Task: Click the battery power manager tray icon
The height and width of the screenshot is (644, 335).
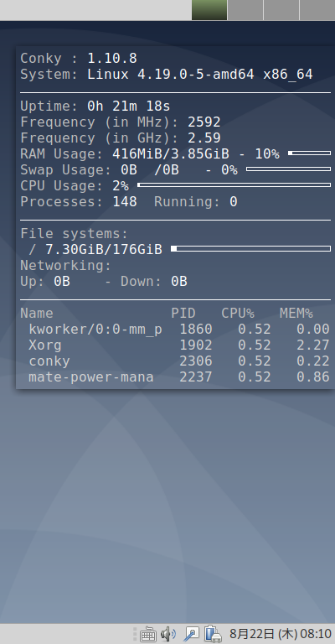Action: (x=213, y=634)
